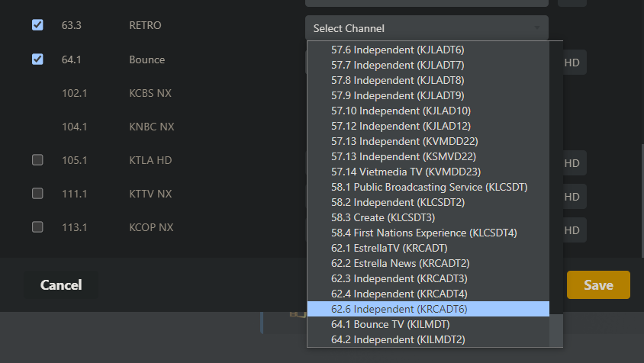Toggle HD button for 64.1 Bounce row
Viewport: 644px width, 363px height.
click(573, 63)
